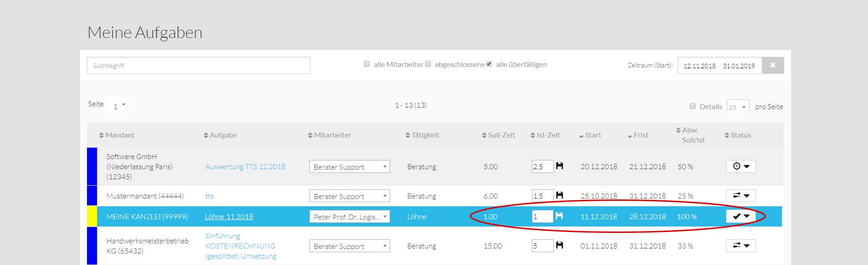Sort by Soll-Zeit column
The image size is (868, 265).
click(498, 135)
